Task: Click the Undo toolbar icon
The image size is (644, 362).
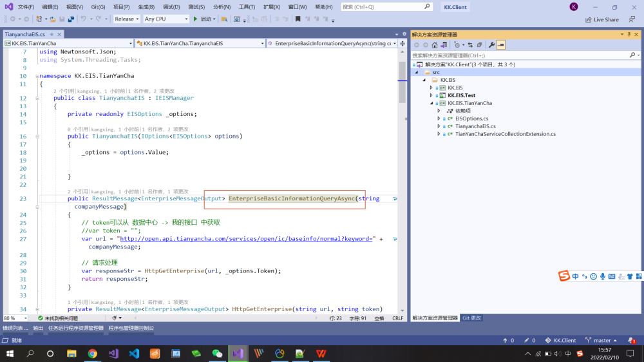Action: click(x=83, y=19)
